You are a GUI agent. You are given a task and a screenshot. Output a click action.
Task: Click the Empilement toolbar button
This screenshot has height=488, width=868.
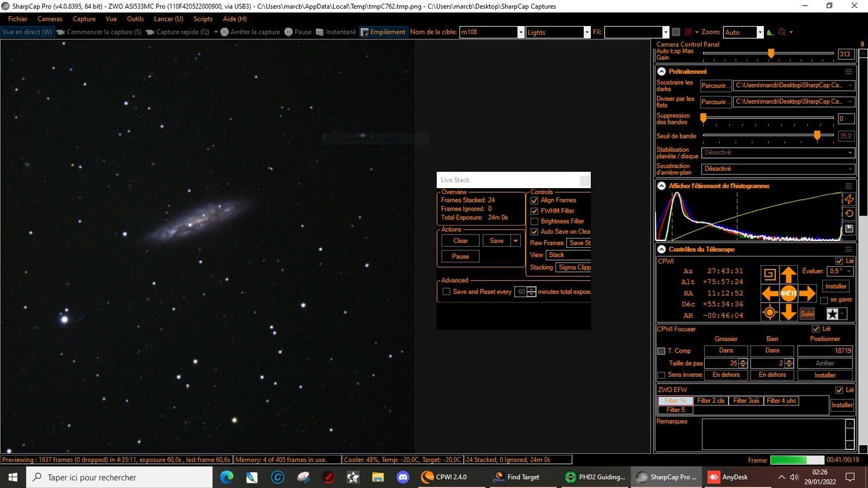[383, 32]
